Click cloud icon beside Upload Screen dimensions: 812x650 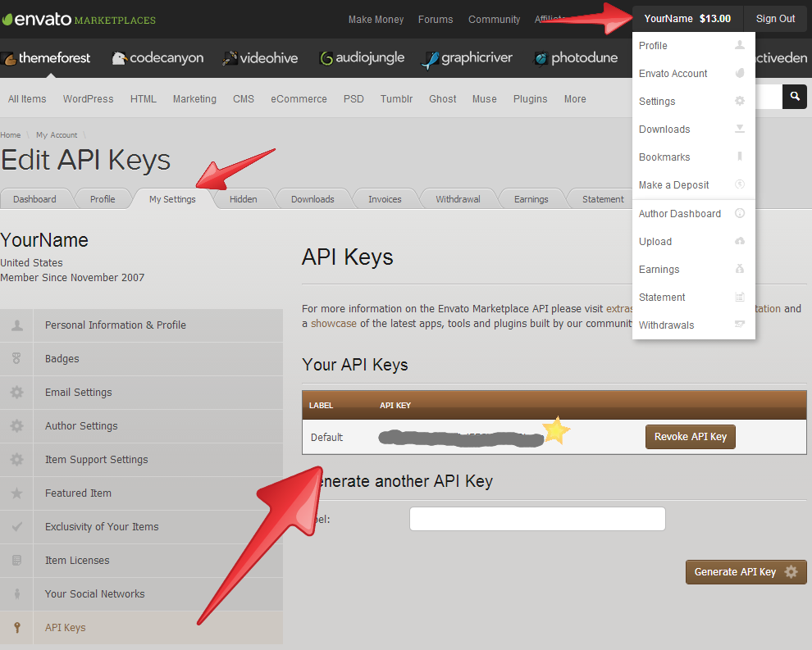(x=740, y=241)
